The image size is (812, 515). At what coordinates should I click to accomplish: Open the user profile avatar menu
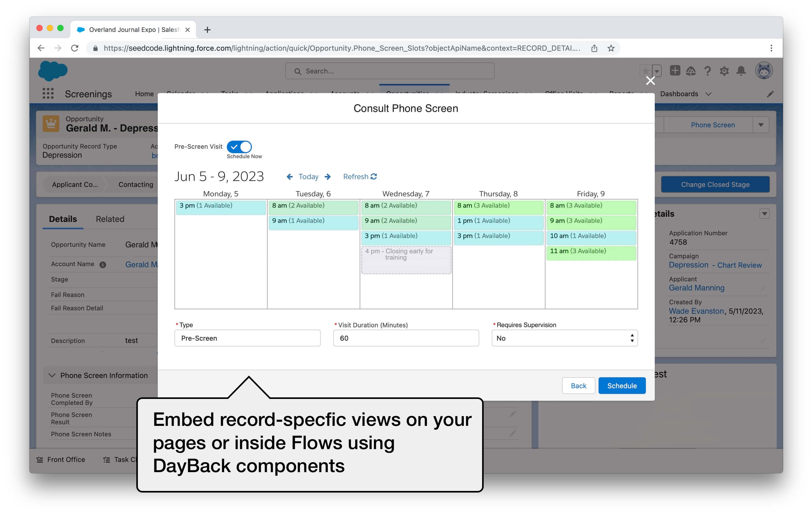click(764, 71)
